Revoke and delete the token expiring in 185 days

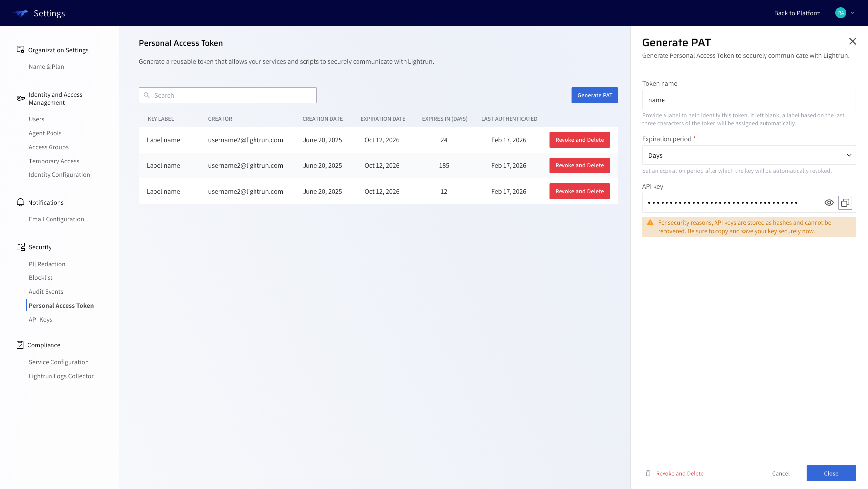point(579,165)
